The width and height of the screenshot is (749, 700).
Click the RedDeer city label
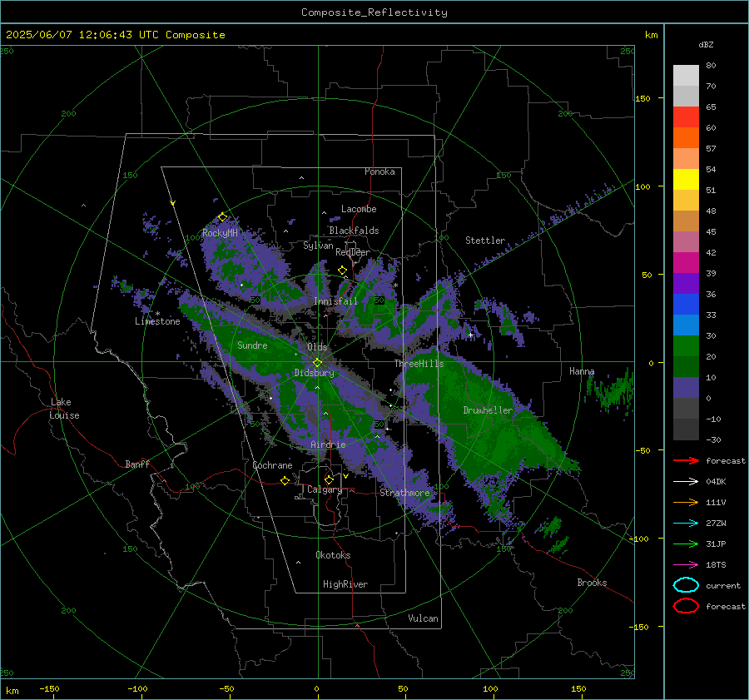(x=353, y=252)
